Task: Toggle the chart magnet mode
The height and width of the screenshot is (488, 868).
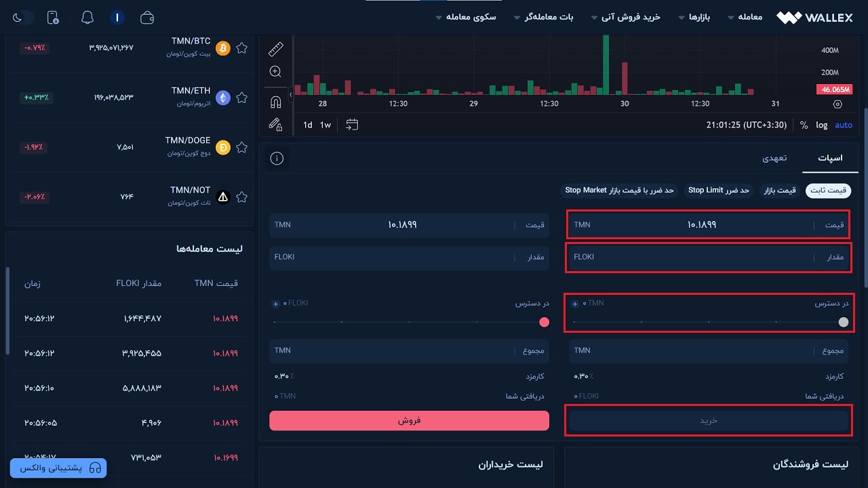Action: point(275,102)
